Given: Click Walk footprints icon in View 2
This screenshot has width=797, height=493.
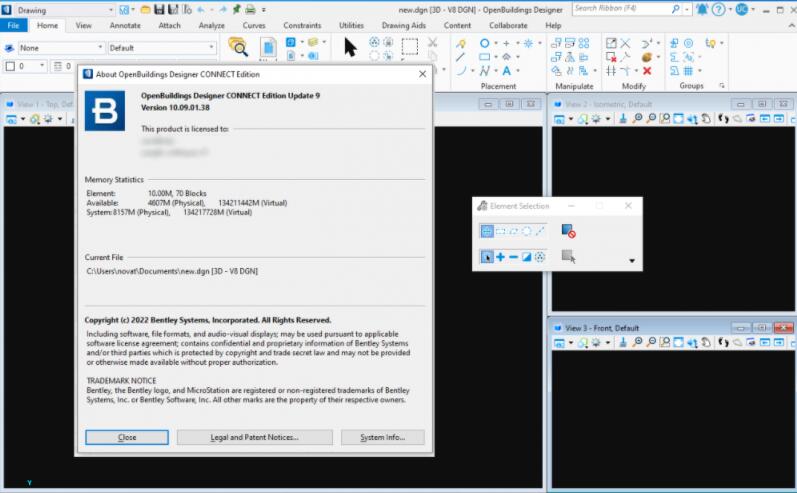Looking at the screenshot, I should coord(723,118).
